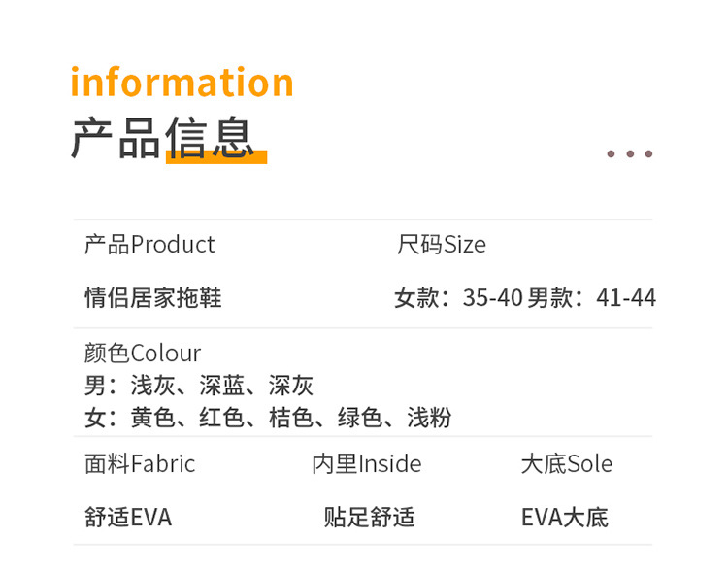
Task: Click the 尺码Size label
Action: [x=442, y=245]
